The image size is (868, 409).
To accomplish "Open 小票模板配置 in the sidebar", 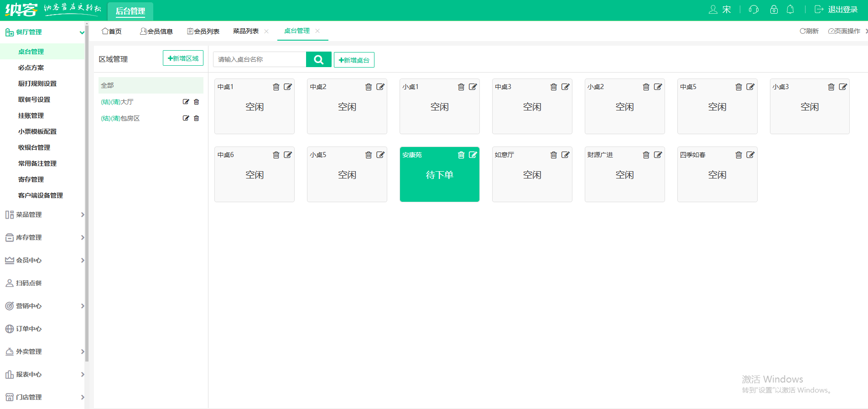I will point(37,131).
